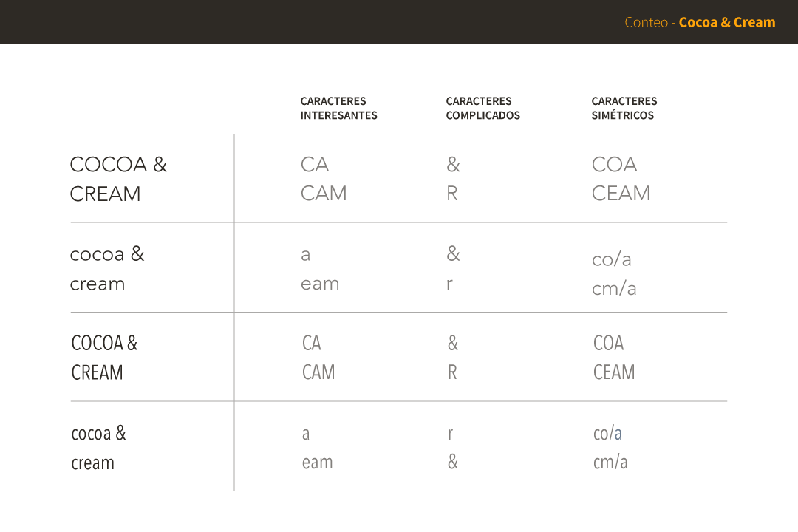Click "cm/a" in the second row
This screenshot has height=532, width=798.
[613, 289]
